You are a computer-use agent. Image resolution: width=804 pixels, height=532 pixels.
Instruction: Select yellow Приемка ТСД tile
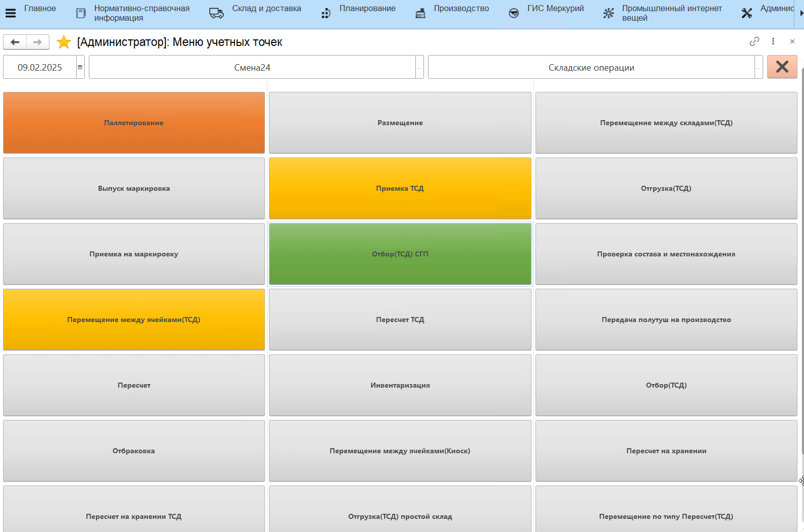coord(400,188)
